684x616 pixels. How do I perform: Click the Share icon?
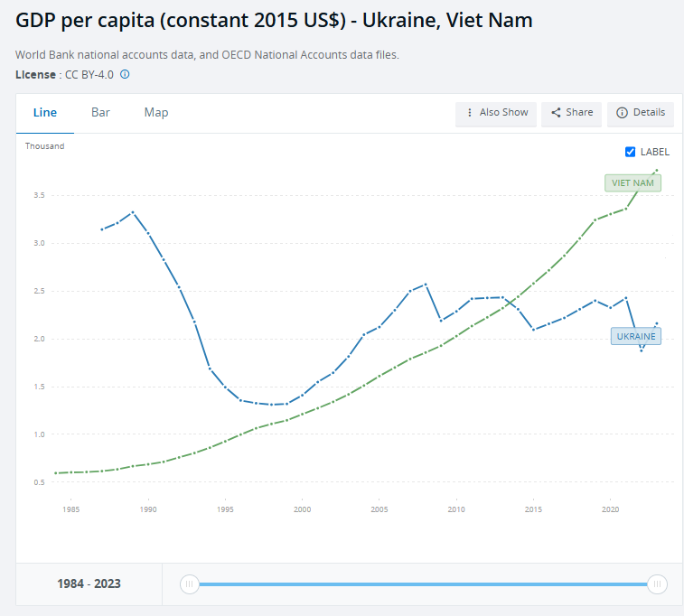pos(557,113)
